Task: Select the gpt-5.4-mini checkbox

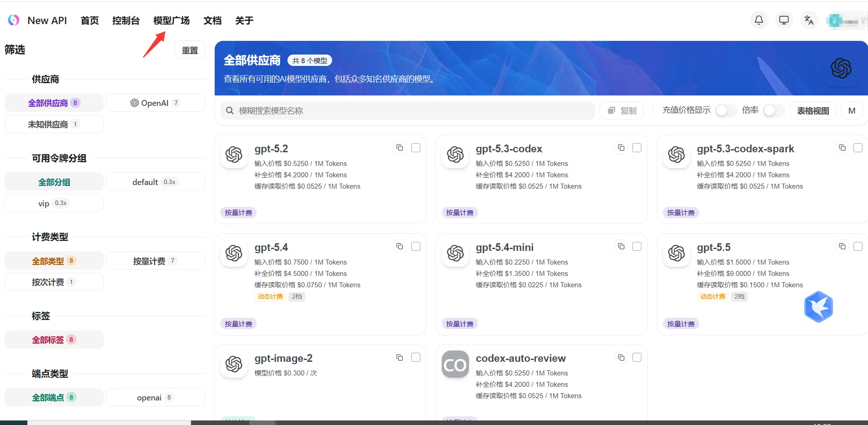Action: coord(637,246)
